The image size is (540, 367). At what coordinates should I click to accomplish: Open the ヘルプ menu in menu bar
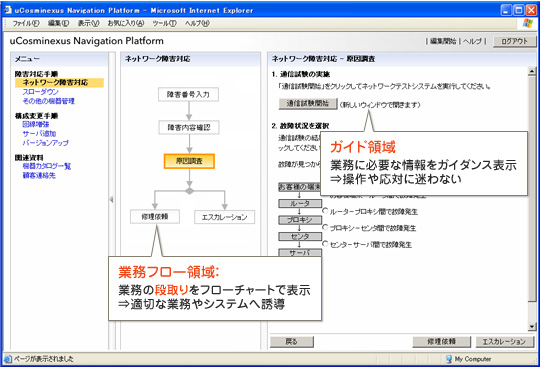tap(197, 23)
